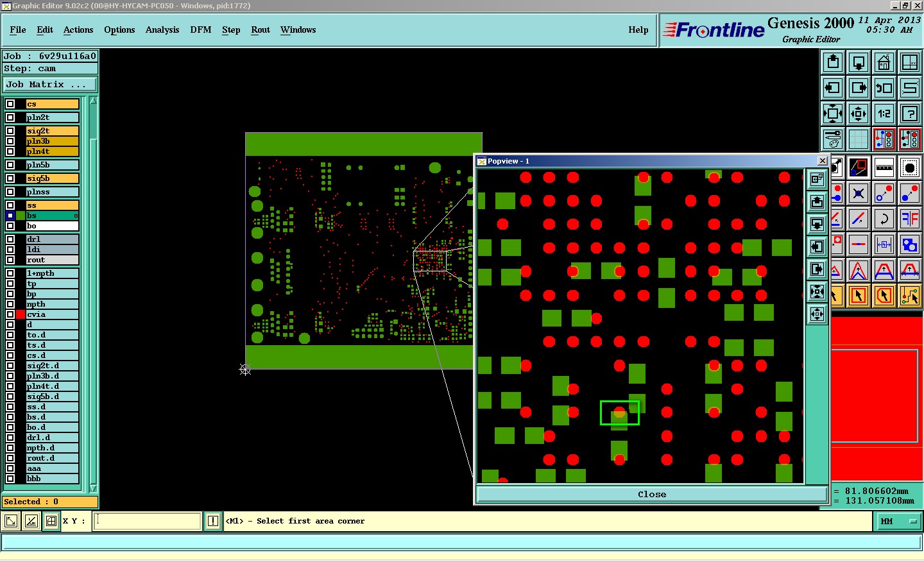Click the diagonal arrow icon at bottom left

point(11,521)
